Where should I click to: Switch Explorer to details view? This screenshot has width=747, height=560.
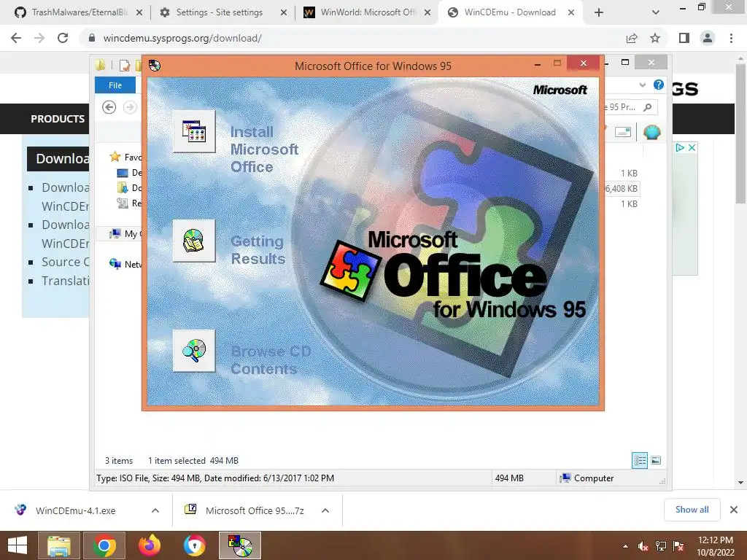pos(640,460)
